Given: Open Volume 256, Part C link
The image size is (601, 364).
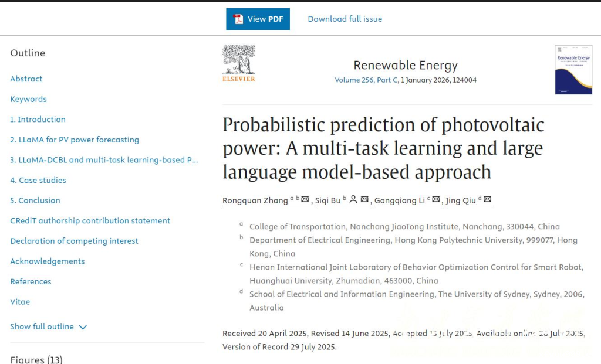Looking at the screenshot, I should tap(366, 80).
